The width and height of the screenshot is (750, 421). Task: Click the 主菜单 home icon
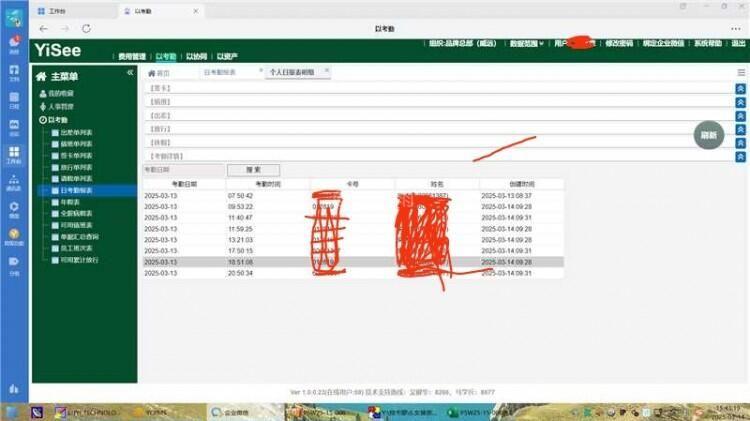42,76
